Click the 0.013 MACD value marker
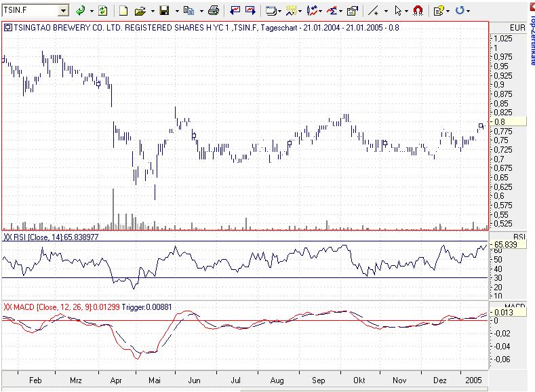This screenshot has height=392, width=535. pyautogui.click(x=509, y=312)
